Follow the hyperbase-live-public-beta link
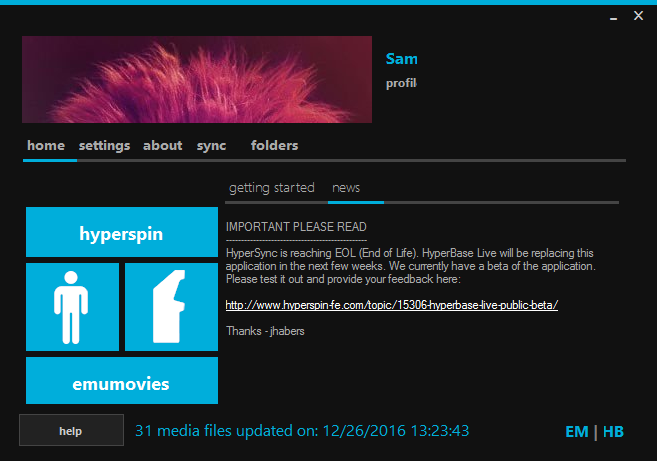Viewport: 657px width, 465px height. point(392,305)
